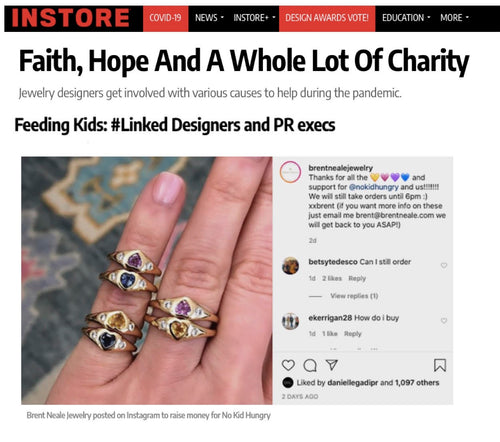The image size is (500, 442).
Task: Click the bookmark save icon
Action: coord(440,365)
